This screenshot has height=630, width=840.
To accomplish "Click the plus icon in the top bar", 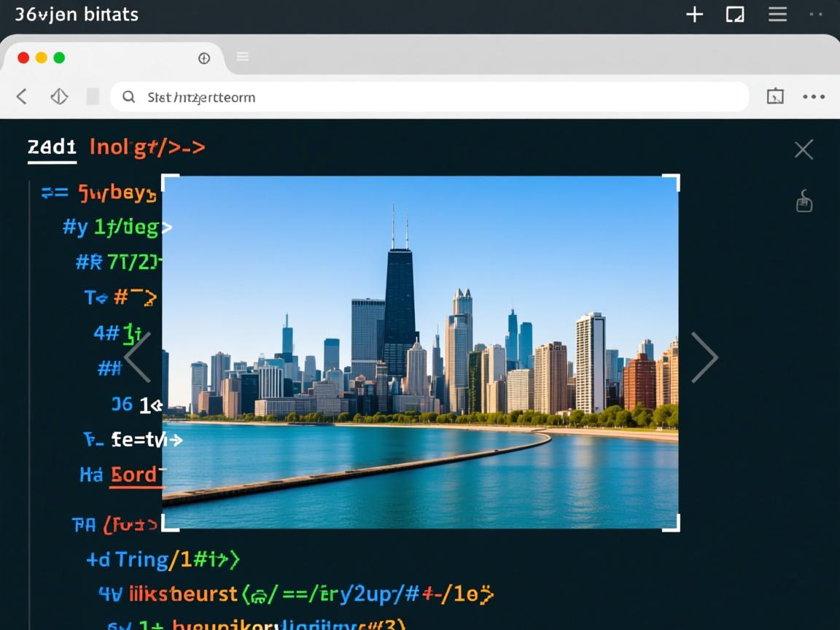I will coord(694,15).
